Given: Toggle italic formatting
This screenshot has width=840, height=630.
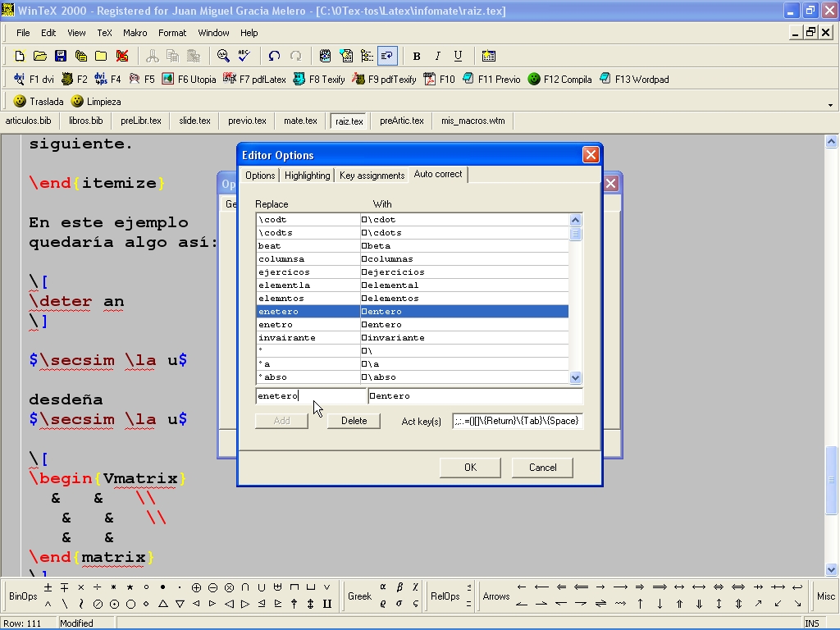Looking at the screenshot, I should (x=438, y=56).
